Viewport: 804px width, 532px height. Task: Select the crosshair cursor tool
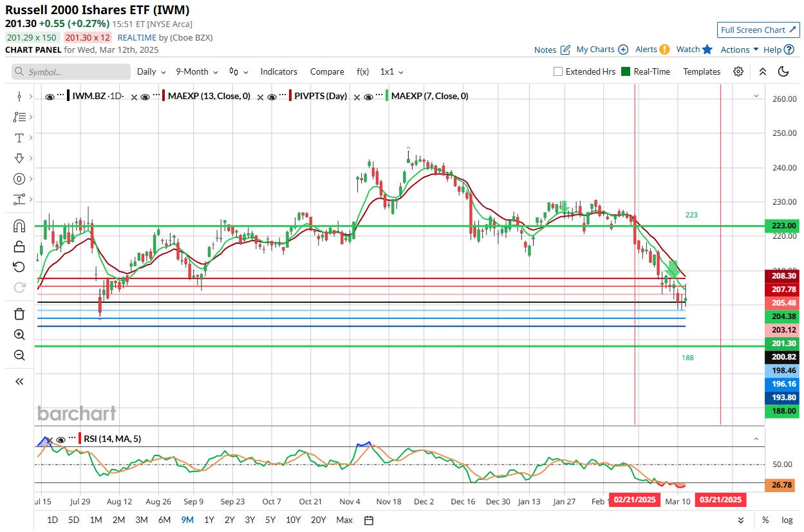pyautogui.click(x=19, y=96)
